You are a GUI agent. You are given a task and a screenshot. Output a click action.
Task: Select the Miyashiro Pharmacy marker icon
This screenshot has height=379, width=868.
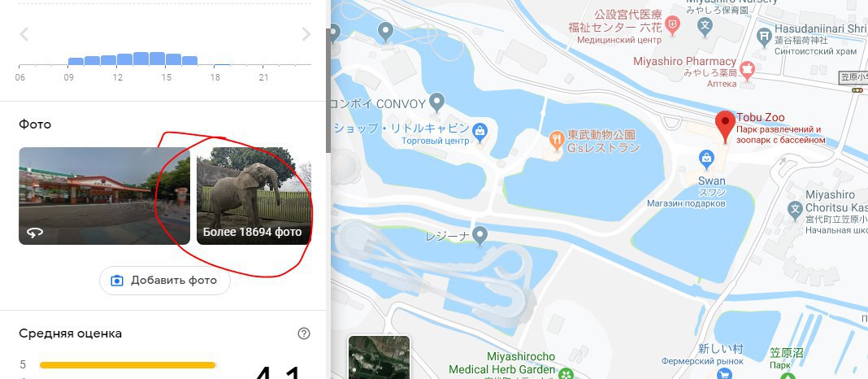pos(748,68)
